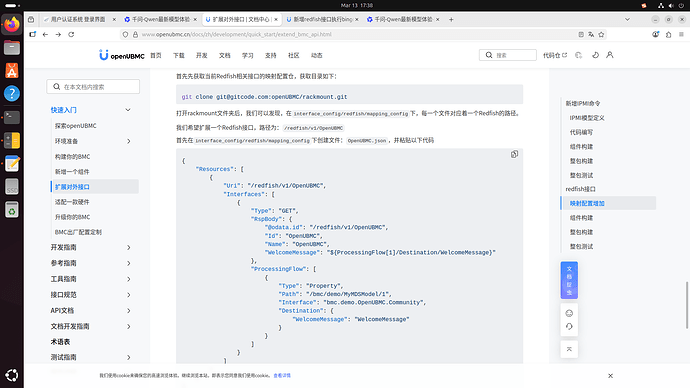This screenshot has height=388, width=690.
Task: Click the shield tracking protection icon
Action: (125, 34)
